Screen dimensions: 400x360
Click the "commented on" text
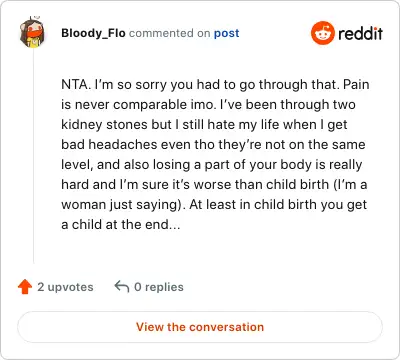point(170,33)
